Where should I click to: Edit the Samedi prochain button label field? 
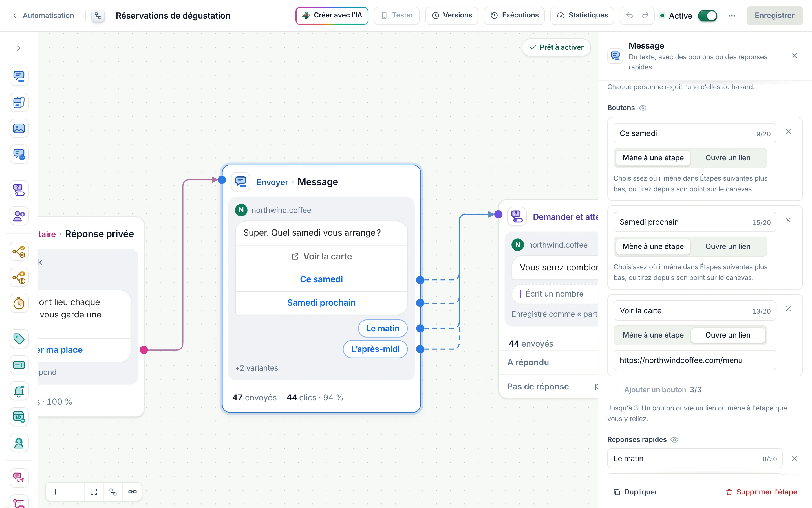(694, 222)
